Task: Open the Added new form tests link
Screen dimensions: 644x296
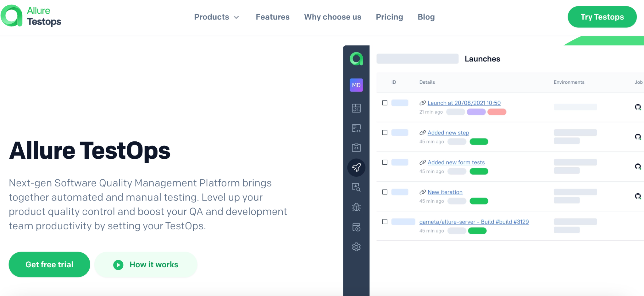Action: [x=456, y=162]
